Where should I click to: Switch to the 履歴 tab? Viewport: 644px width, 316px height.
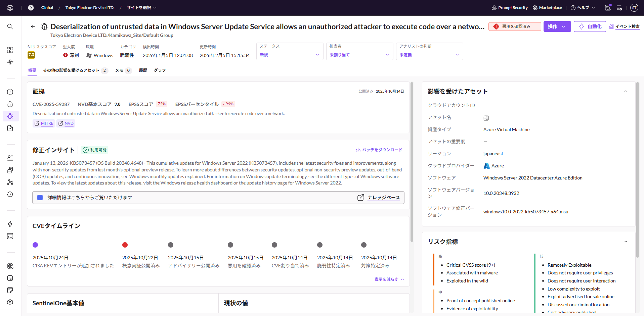(143, 70)
